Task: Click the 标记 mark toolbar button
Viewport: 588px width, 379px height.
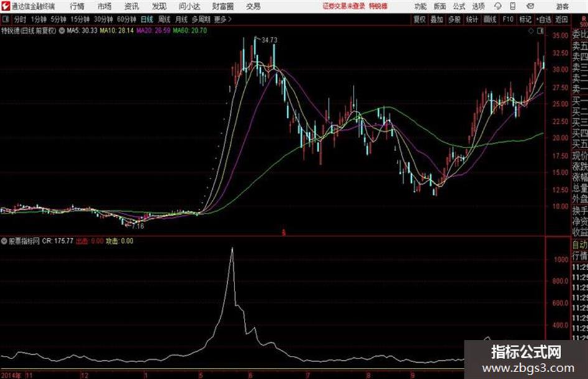Action: click(525, 19)
